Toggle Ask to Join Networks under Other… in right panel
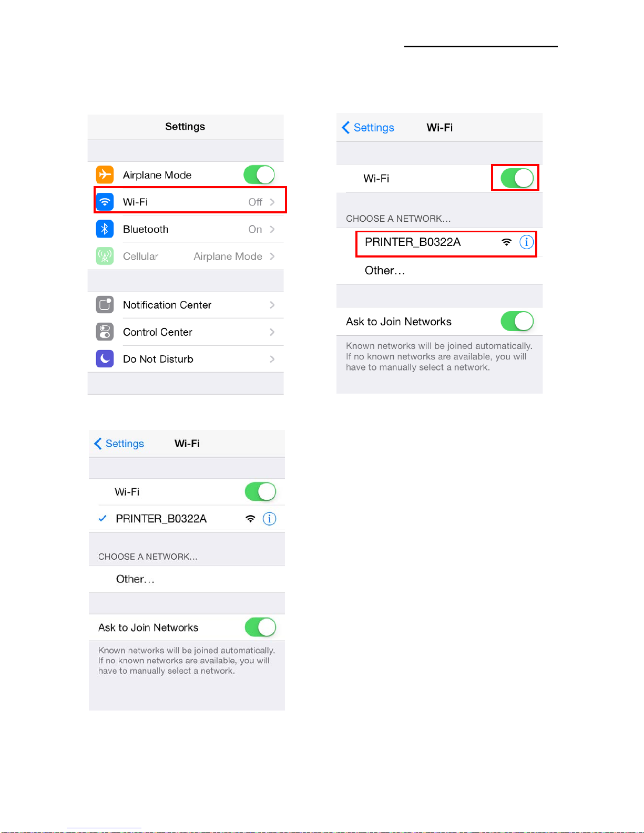The image size is (644, 833). coord(517,321)
